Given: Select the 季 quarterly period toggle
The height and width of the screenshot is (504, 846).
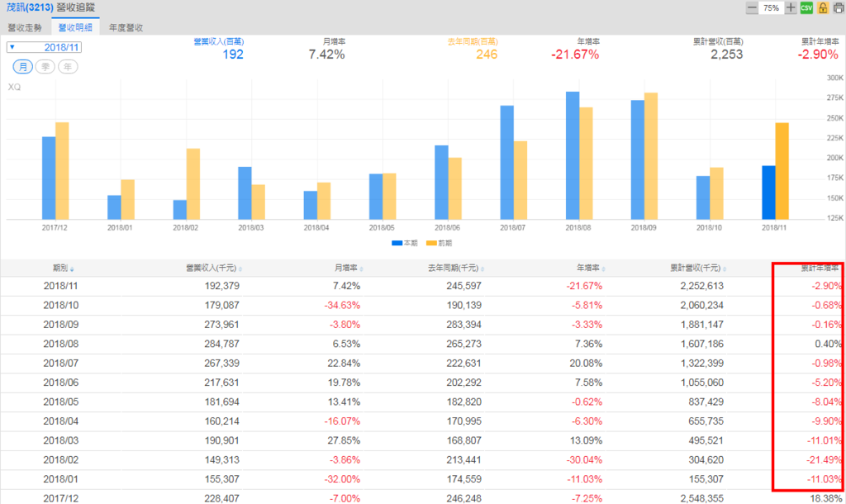Looking at the screenshot, I should pos(45,67).
